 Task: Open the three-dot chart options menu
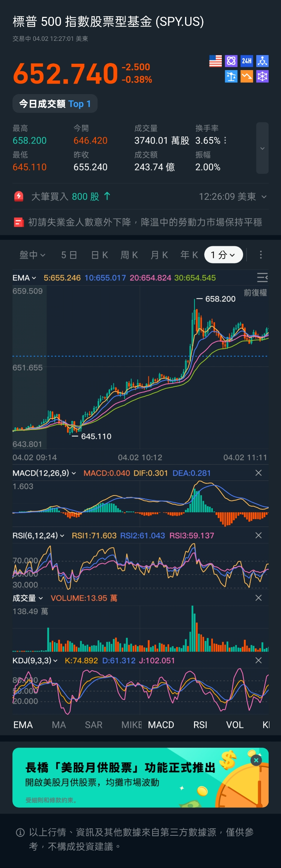click(x=261, y=255)
